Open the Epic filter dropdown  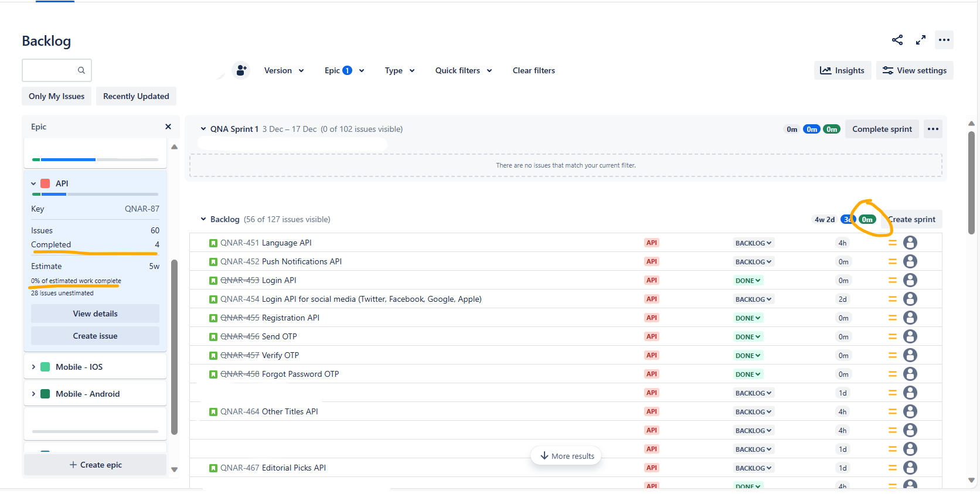345,70
